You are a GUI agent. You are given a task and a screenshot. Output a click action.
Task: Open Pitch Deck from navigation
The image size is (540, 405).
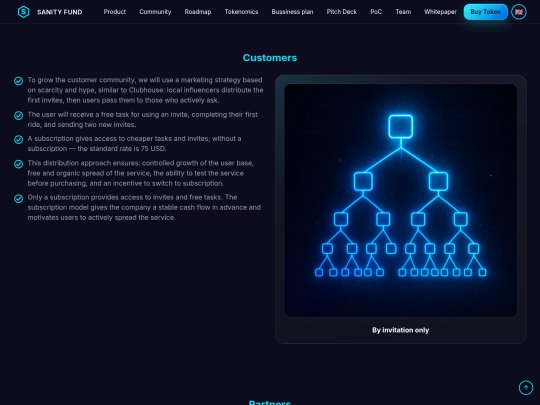click(342, 12)
